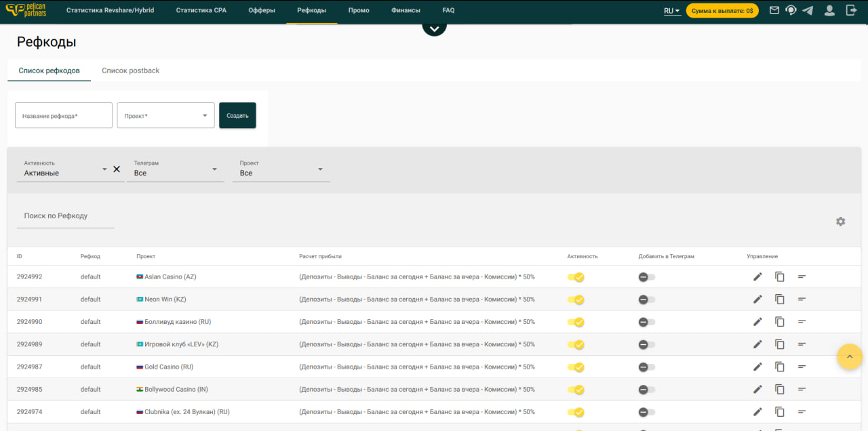Screen dimensions: 868x431
Task: Open the RU language selector
Action: 671,11
